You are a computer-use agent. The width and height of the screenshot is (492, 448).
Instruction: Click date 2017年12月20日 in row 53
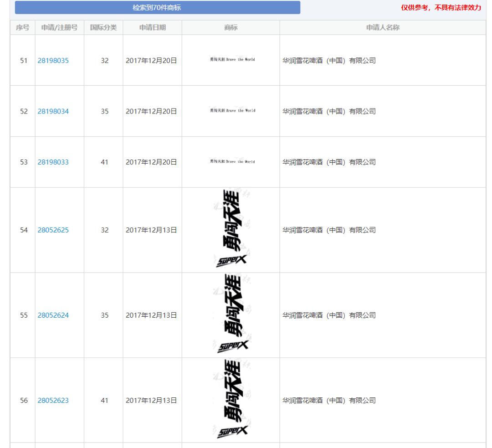coord(151,162)
